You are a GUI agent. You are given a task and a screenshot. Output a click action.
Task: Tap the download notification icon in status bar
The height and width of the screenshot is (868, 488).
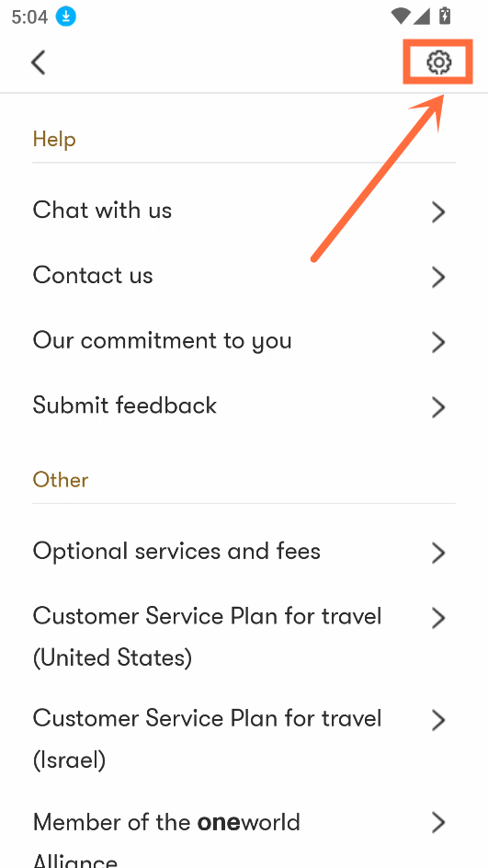pos(66,17)
